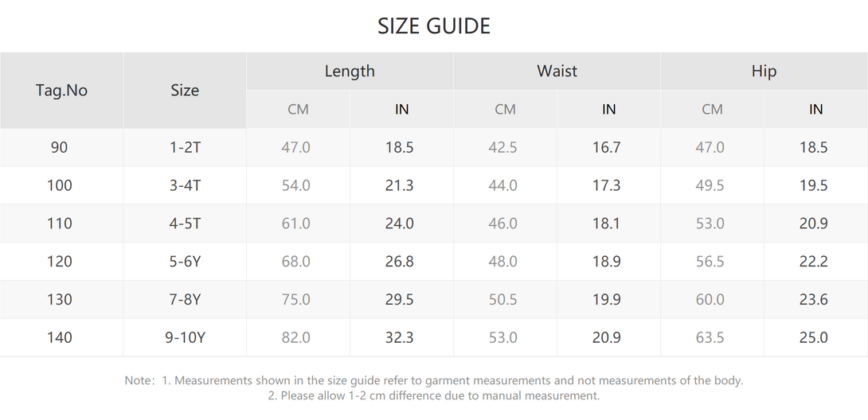Click the Waist column group header

[x=557, y=71]
